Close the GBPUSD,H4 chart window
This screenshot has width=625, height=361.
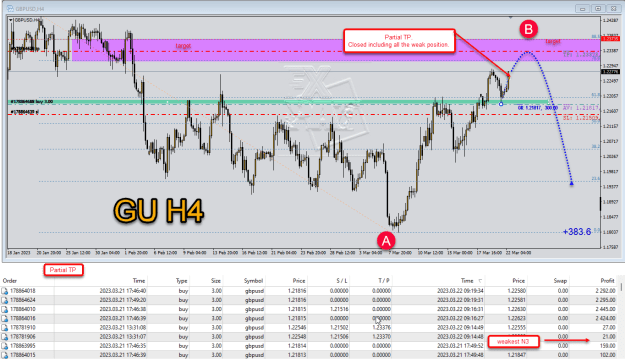613,8
